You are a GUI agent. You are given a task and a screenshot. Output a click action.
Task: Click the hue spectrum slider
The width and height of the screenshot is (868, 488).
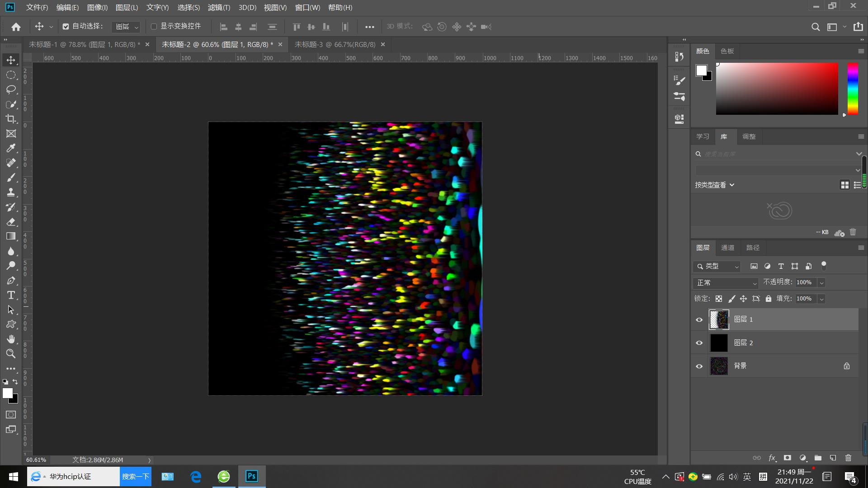(853, 89)
